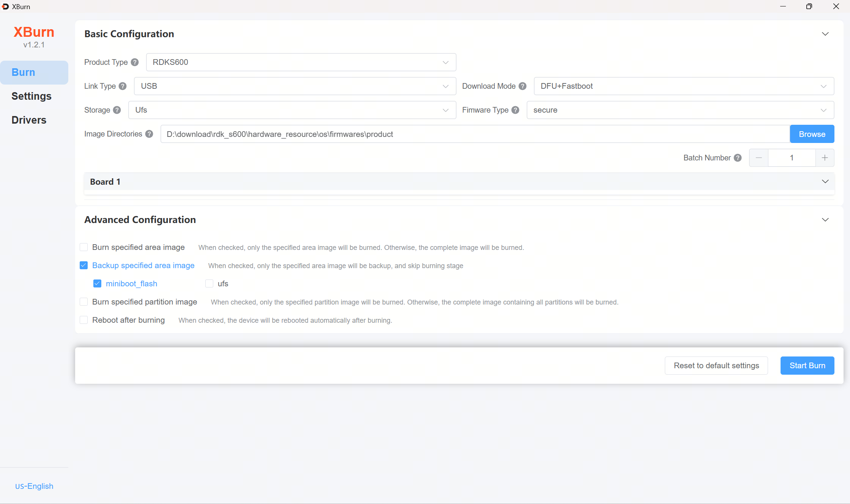The height and width of the screenshot is (504, 850).
Task: Enable Burn specified area image checkbox
Action: pyautogui.click(x=84, y=247)
